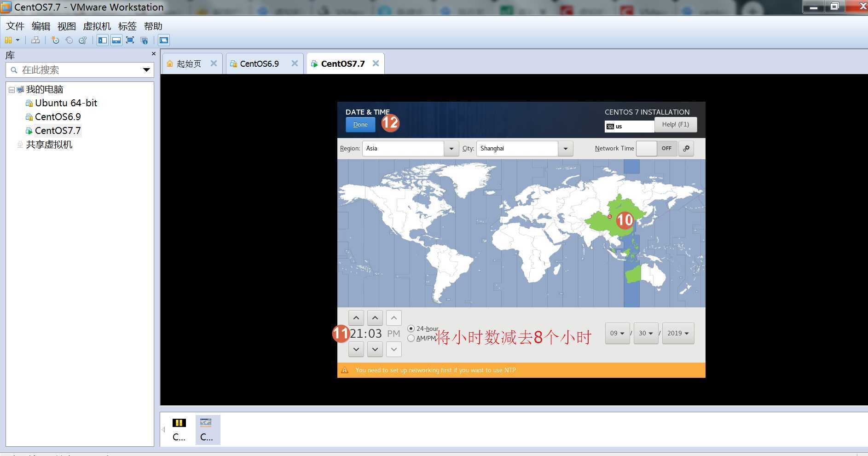The image size is (868, 456).
Task: Click the thumbnail bar left scroll arrow
Action: 163,430
